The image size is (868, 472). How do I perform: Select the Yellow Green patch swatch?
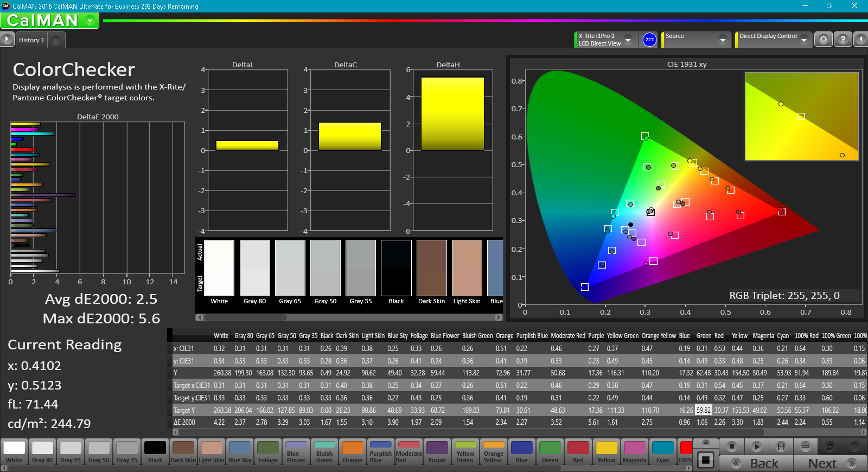pos(465,452)
